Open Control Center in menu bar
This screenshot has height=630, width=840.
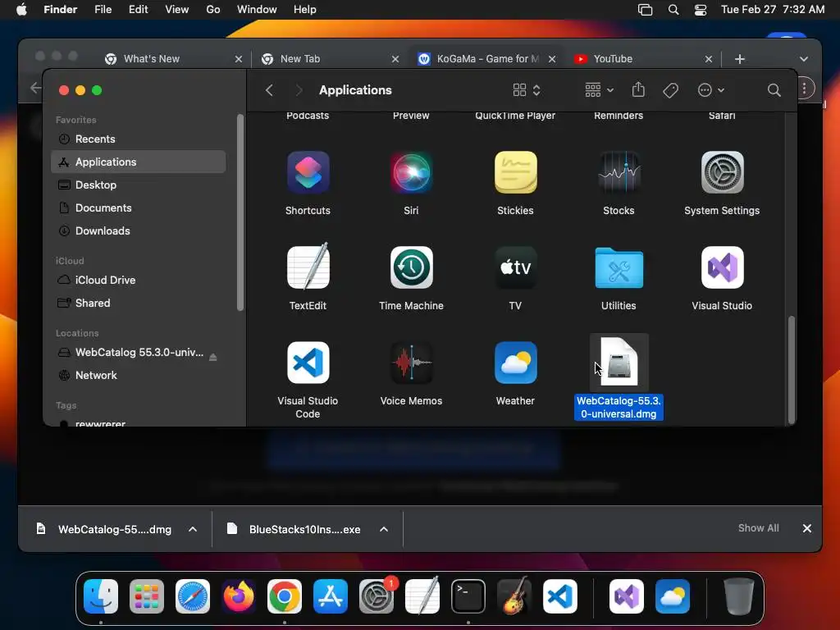(701, 10)
